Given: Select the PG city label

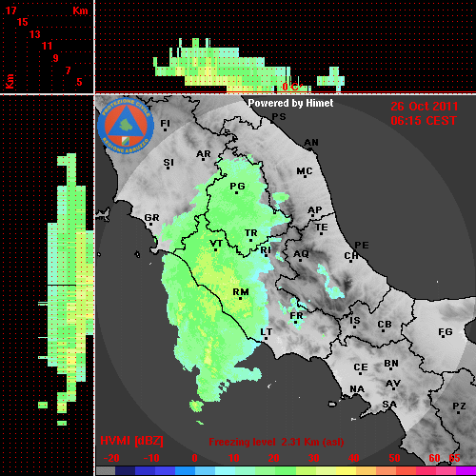Looking at the screenshot, I should click(237, 186).
